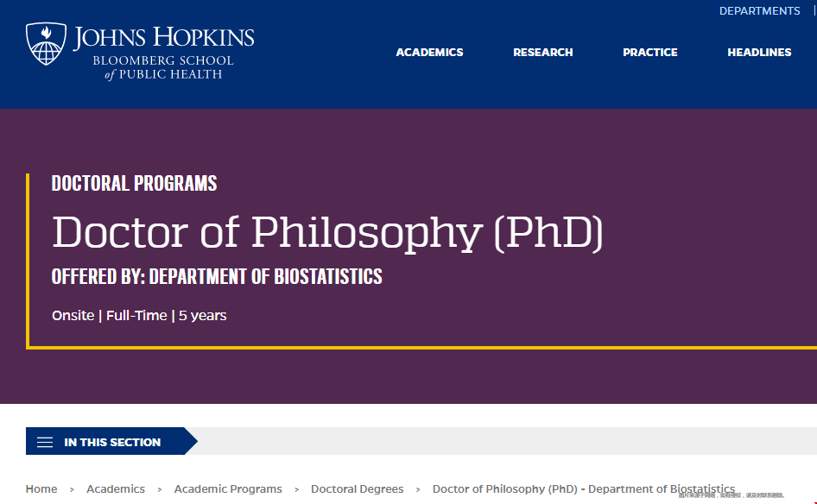This screenshot has width=817, height=504.
Task: Click the breadcrumb chevron right after Home
Action: (72, 490)
